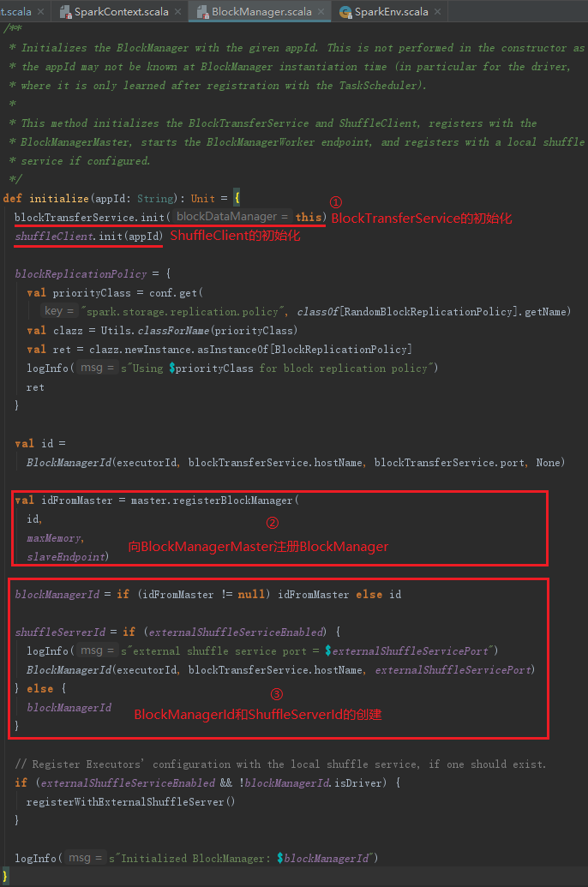Click the 'Unit' return type
Viewport: 588px width, 887px height.
pos(202,199)
